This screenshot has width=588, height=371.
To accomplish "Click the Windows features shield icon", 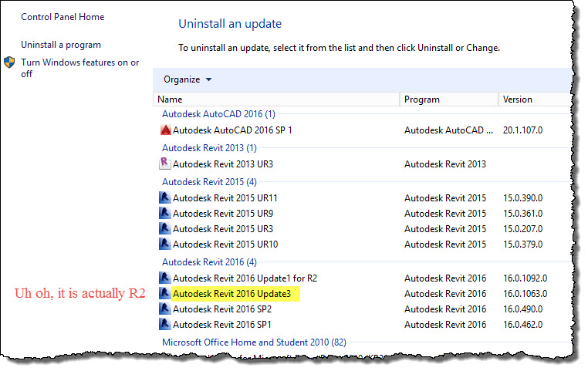I will click(x=10, y=62).
